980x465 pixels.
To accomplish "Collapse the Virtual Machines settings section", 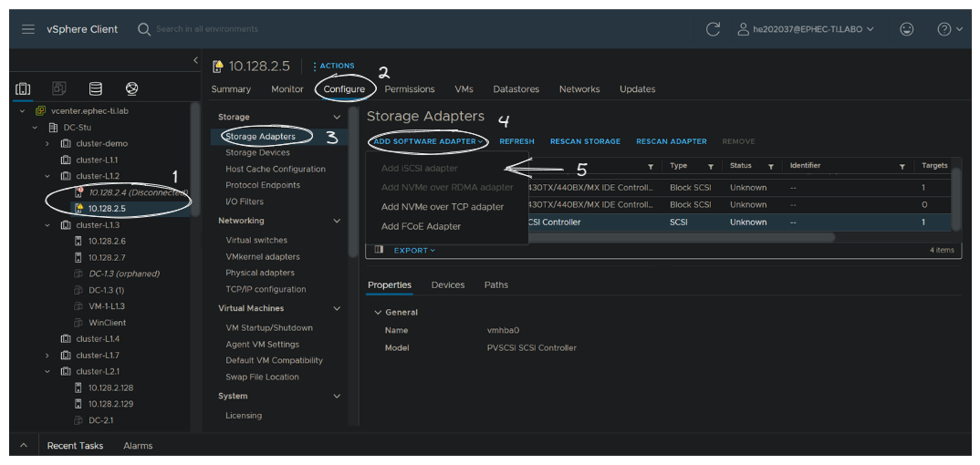I will pos(337,308).
